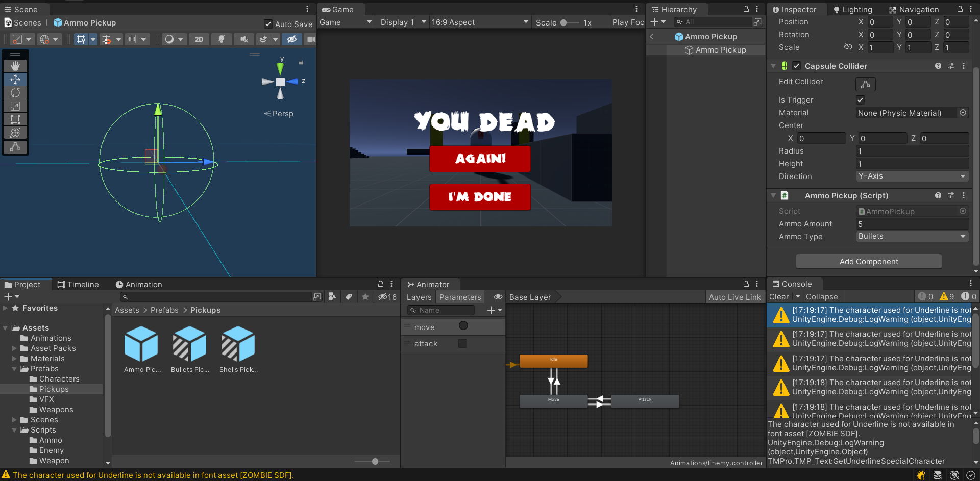This screenshot has width=980, height=481.
Task: Click the Edit Collider button in Inspector
Action: pyautogui.click(x=866, y=84)
